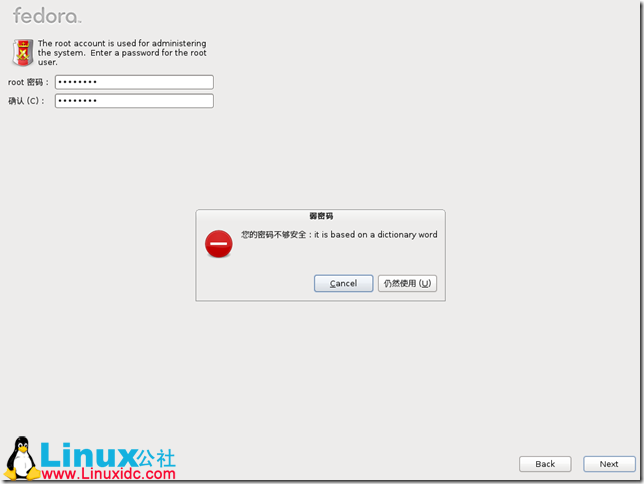Choose 仍然使用 (U) to use the password anyway
The width and height of the screenshot is (644, 484).
tap(407, 283)
